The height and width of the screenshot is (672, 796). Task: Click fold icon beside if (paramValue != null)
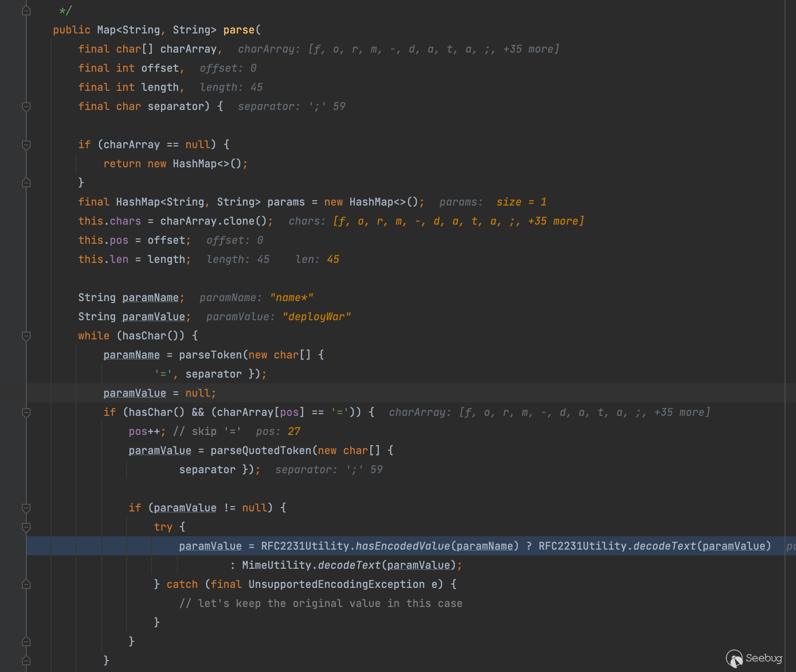click(26, 508)
